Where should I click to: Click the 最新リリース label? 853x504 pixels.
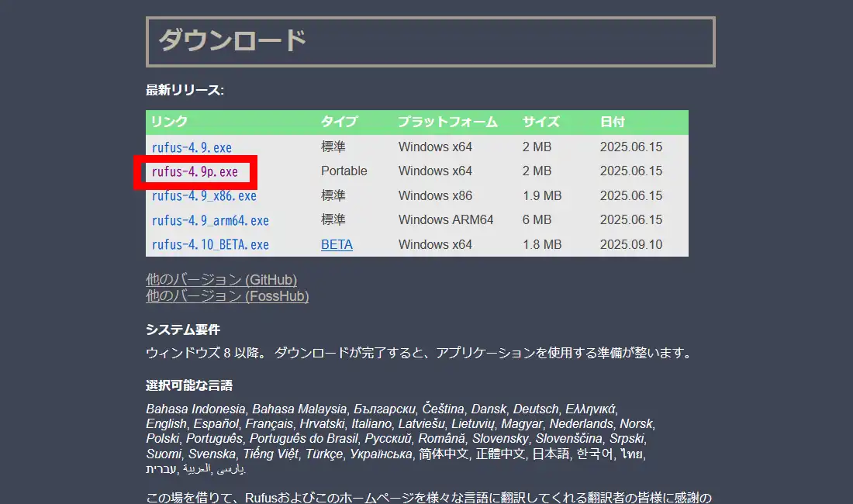point(185,90)
